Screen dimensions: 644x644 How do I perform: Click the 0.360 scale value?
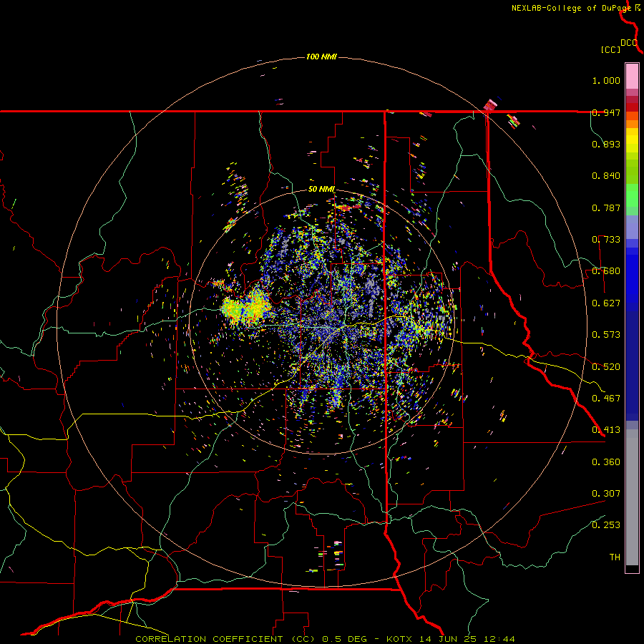606,462
